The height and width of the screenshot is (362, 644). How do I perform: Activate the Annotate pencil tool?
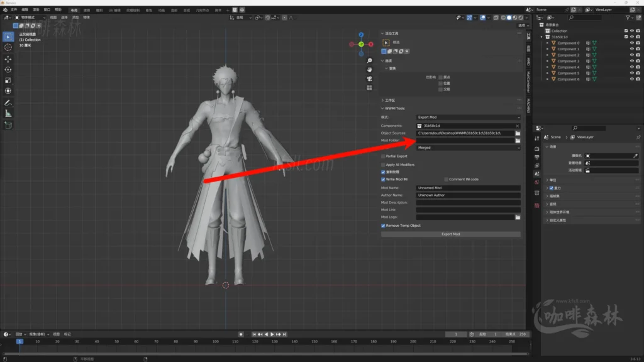tap(8, 102)
